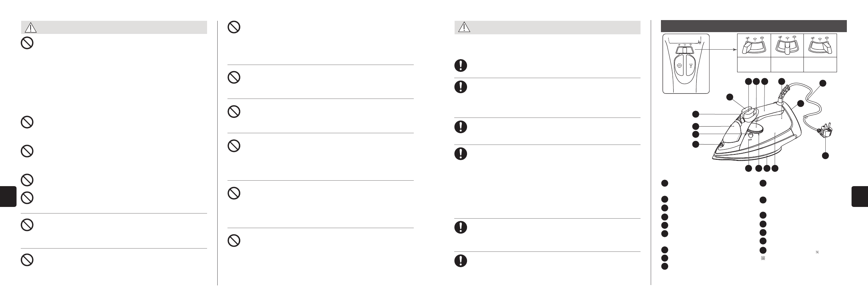Click the first exclamation mark symbol under the third-column header
This screenshot has height=300, width=868.
(461, 65)
